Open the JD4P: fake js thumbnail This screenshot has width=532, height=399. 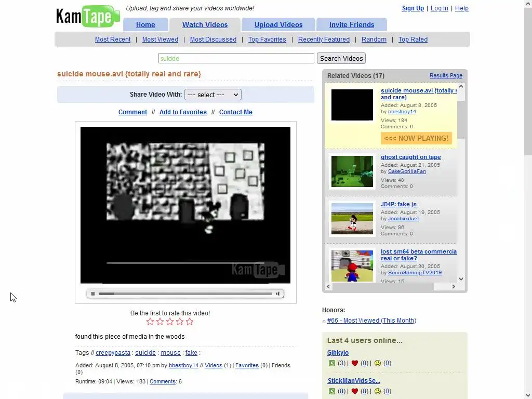point(352,219)
